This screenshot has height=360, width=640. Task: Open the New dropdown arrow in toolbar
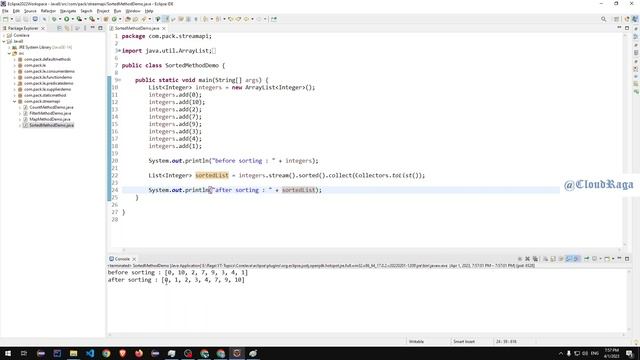pyautogui.click(x=11, y=19)
